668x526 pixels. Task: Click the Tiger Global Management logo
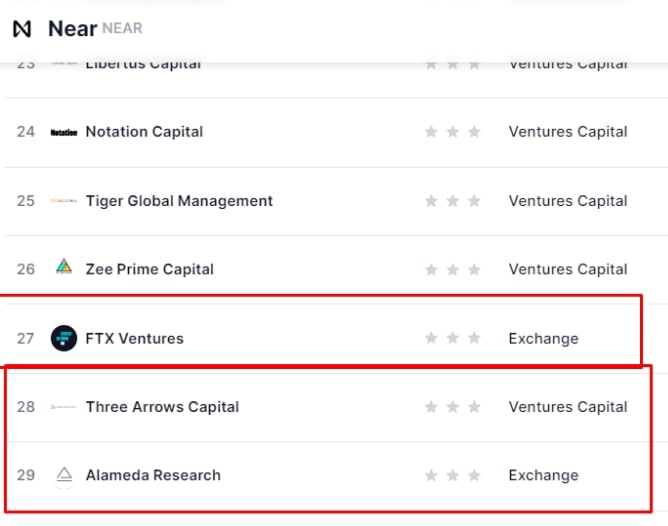click(x=64, y=201)
